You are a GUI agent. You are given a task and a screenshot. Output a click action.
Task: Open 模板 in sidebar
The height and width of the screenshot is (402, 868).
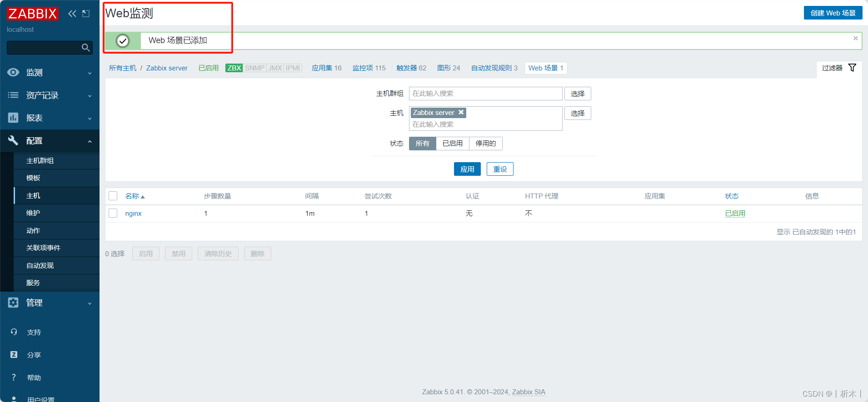click(56, 178)
